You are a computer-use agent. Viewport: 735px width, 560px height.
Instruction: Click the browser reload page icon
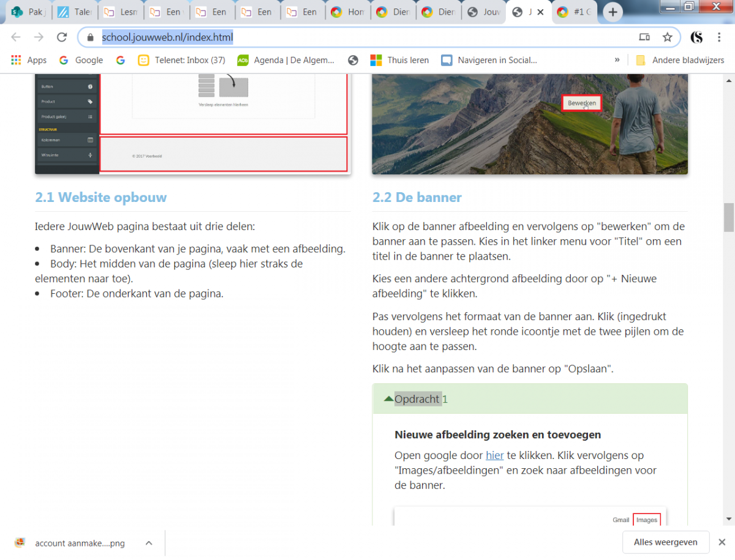(x=61, y=37)
